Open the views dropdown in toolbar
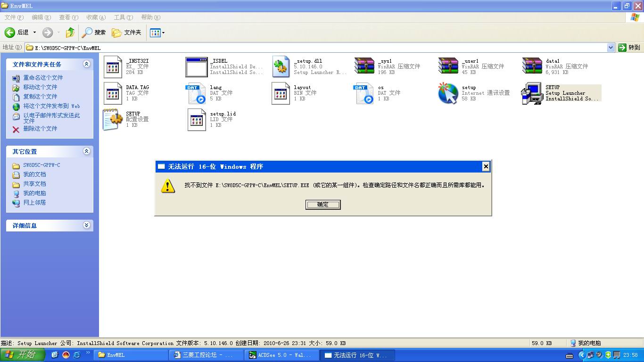This screenshot has width=644, height=362. click(157, 33)
